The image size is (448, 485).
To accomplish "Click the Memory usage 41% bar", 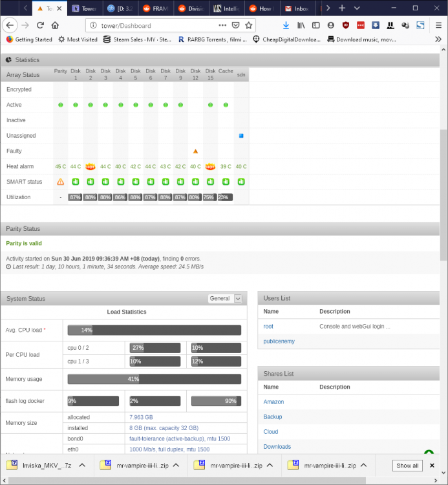I will pyautogui.click(x=155, y=379).
